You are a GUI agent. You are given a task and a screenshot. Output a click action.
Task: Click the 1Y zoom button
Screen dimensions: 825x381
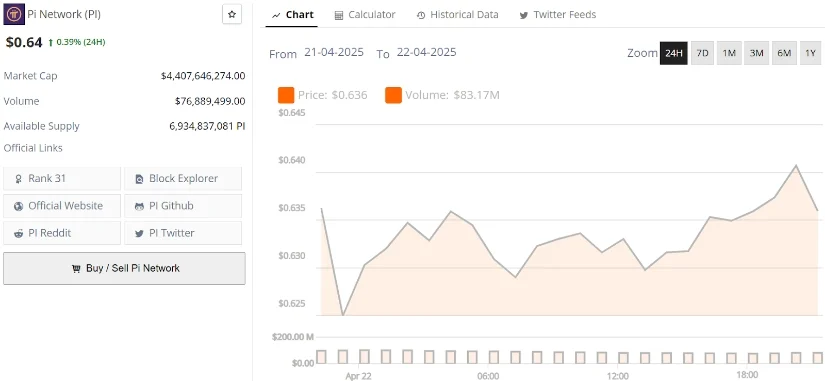point(811,53)
